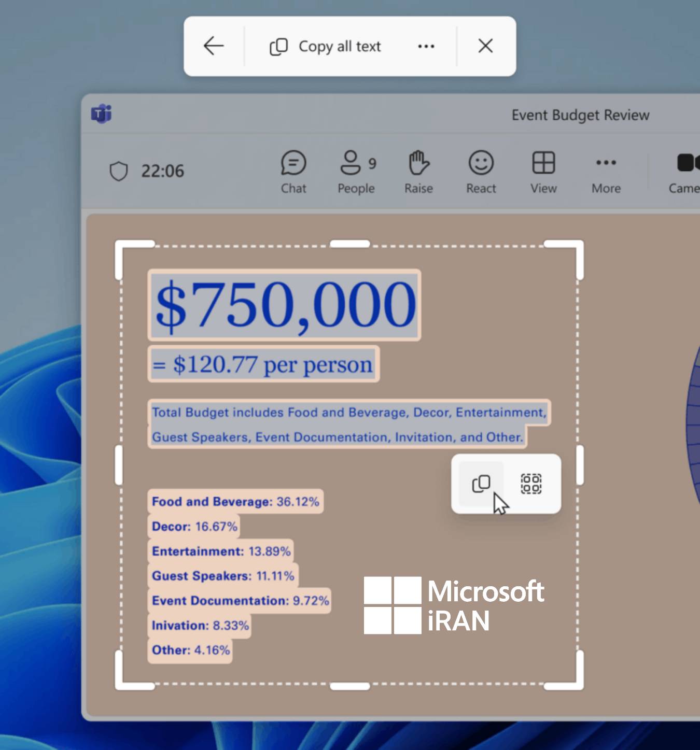Open the more options ellipsis in the snipping toolbar

tap(426, 46)
